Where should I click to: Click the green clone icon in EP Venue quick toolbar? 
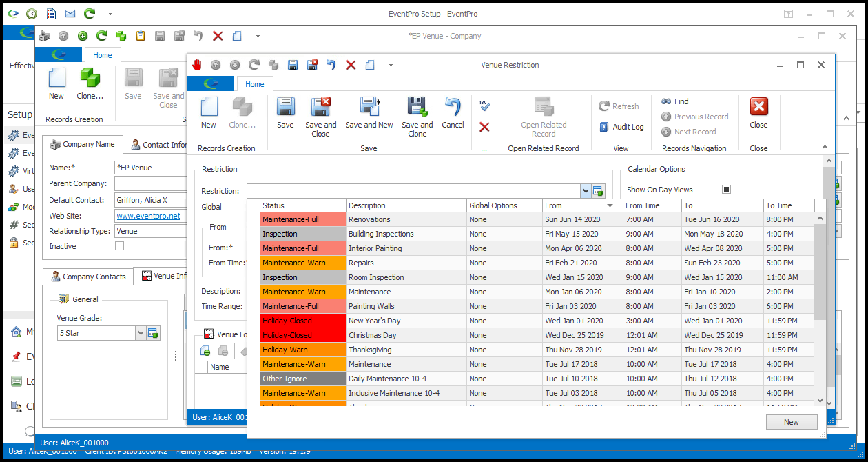click(121, 36)
